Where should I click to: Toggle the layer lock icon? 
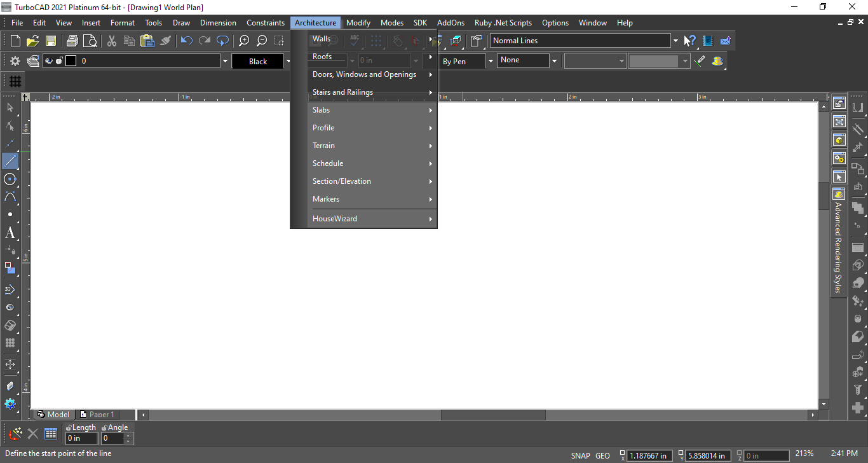click(x=59, y=61)
